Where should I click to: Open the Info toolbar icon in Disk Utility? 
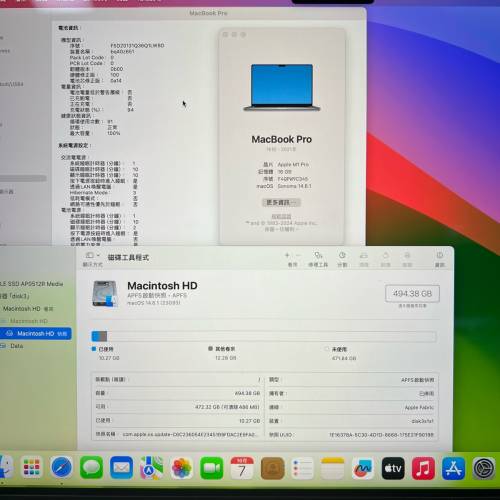[440, 256]
